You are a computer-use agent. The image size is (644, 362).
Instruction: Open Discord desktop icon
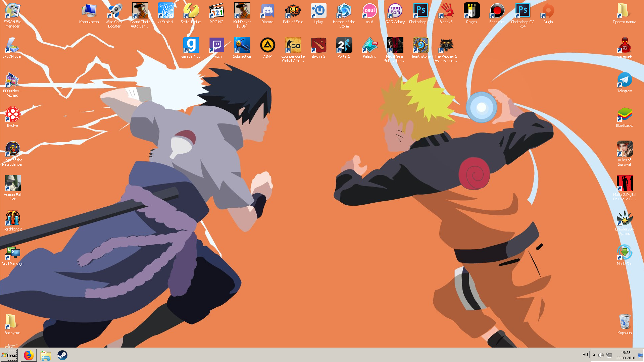(x=267, y=13)
